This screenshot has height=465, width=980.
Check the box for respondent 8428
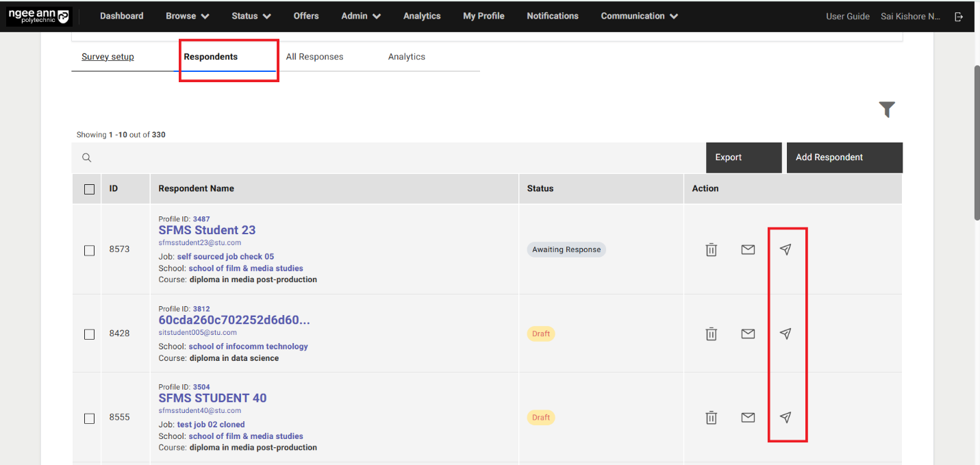tap(89, 334)
